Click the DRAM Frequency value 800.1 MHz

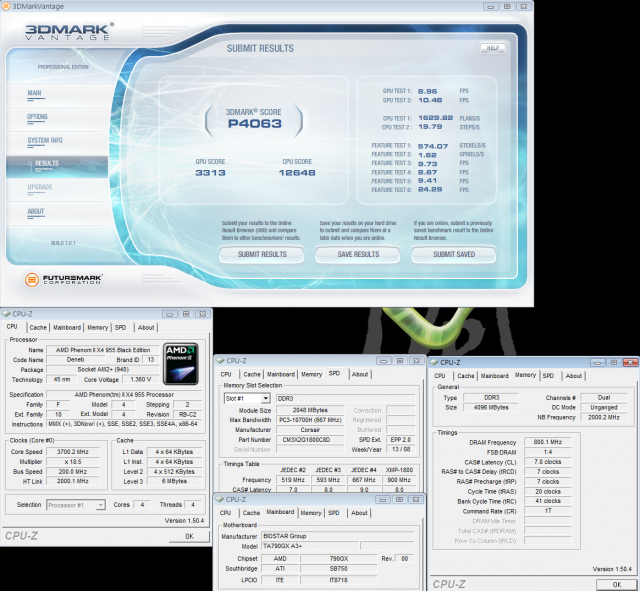point(548,442)
